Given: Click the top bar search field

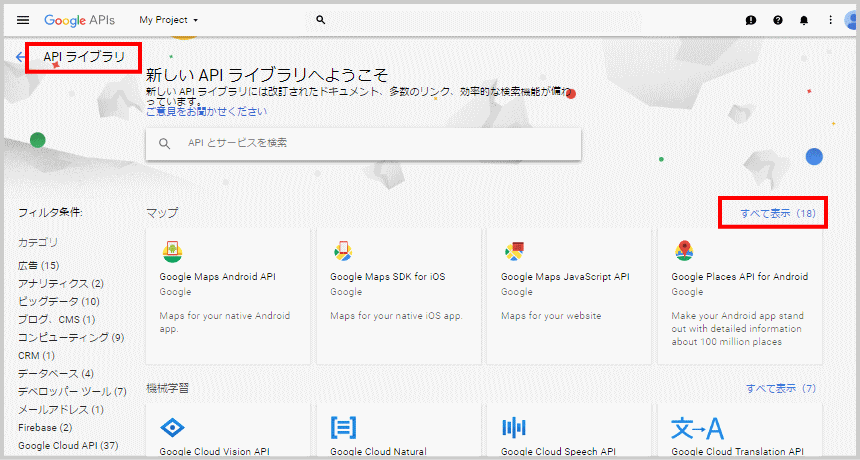Looking at the screenshot, I should 473,20.
